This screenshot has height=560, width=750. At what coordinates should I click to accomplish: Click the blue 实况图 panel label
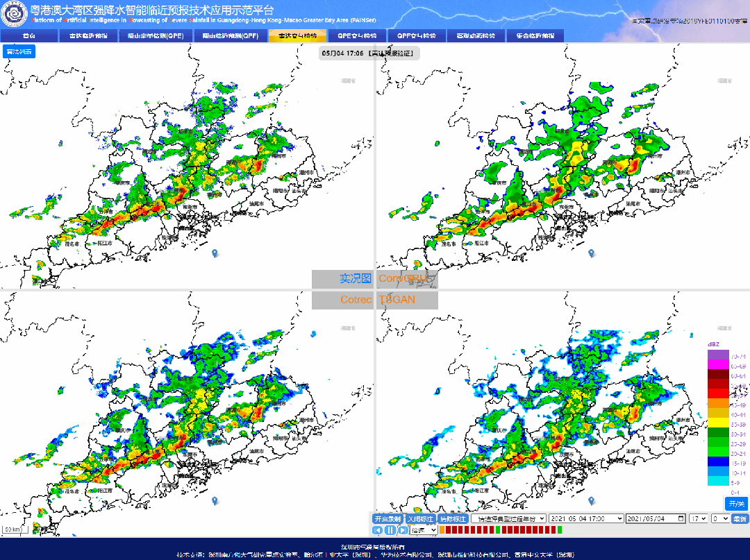pos(356,278)
